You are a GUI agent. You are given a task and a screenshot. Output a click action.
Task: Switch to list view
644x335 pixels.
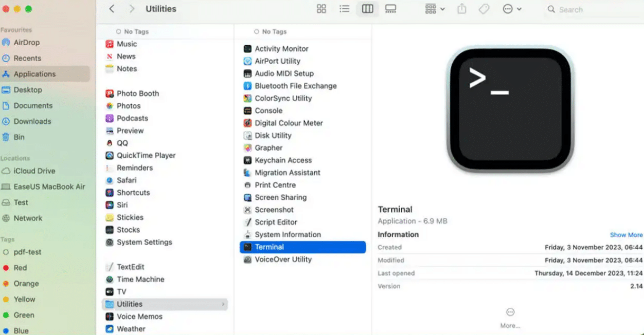point(344,9)
